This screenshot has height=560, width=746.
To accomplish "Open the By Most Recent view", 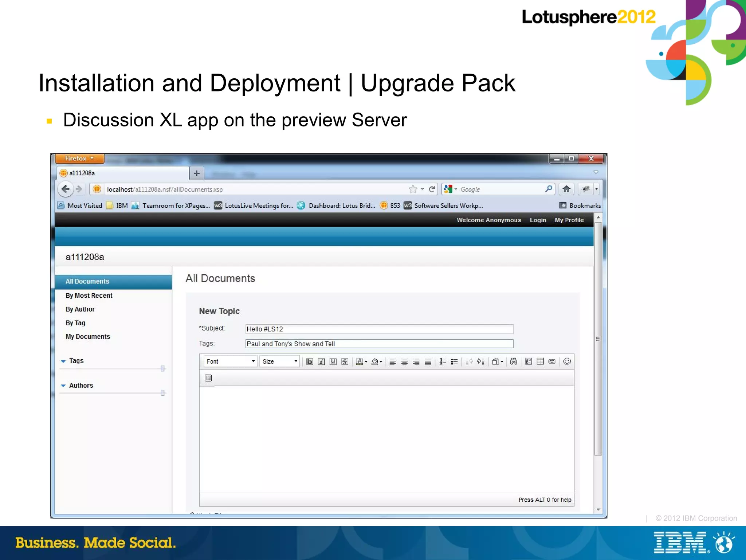I will click(89, 295).
